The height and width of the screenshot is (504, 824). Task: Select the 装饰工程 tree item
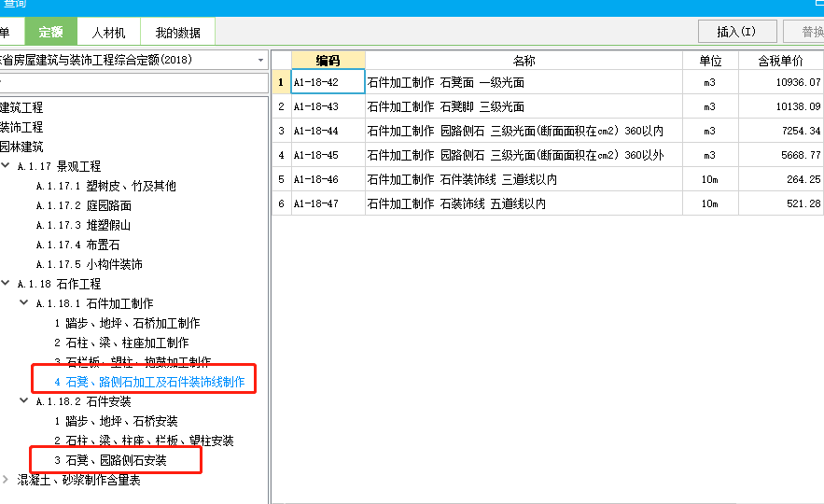click(x=21, y=127)
